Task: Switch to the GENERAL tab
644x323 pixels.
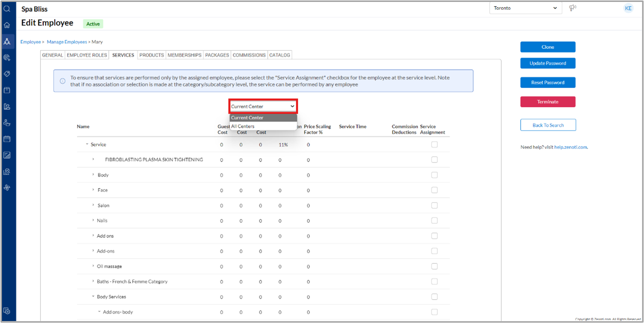Action: (x=53, y=55)
